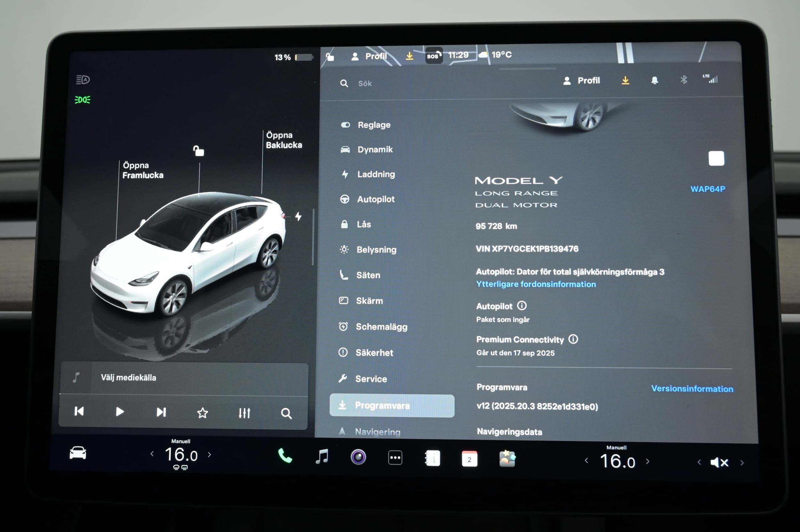
Task: Open the Reglage settings menu
Action: (x=366, y=125)
